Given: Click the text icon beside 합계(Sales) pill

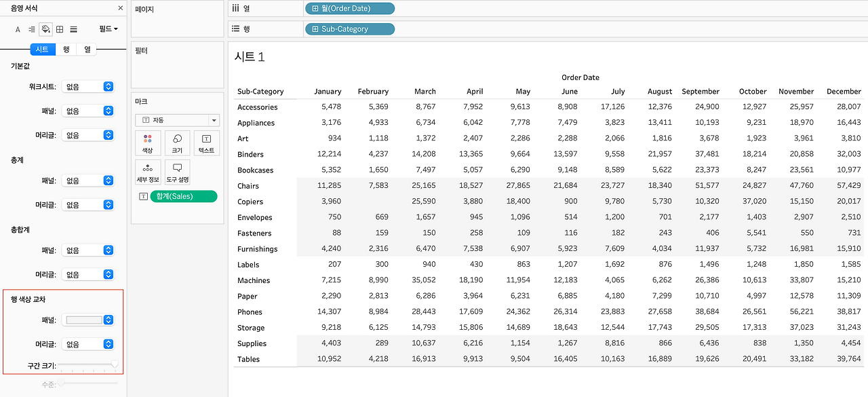Looking at the screenshot, I should coord(143,196).
